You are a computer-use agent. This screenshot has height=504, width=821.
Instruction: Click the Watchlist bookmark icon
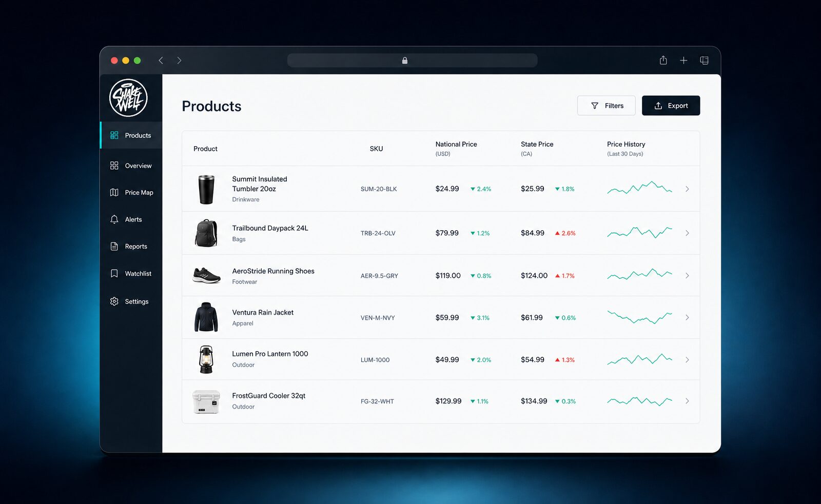point(114,274)
